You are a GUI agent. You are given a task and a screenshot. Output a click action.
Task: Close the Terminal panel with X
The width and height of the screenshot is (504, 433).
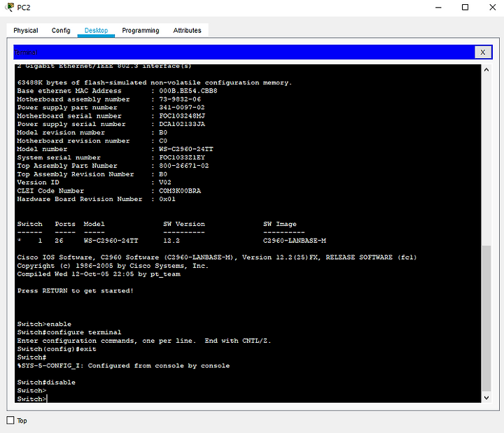pos(483,52)
